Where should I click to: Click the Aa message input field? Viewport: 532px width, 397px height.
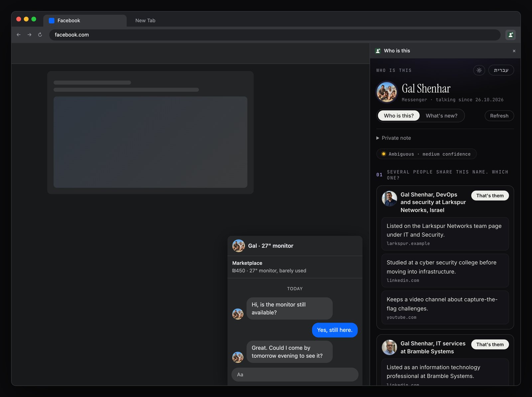pyautogui.click(x=295, y=375)
